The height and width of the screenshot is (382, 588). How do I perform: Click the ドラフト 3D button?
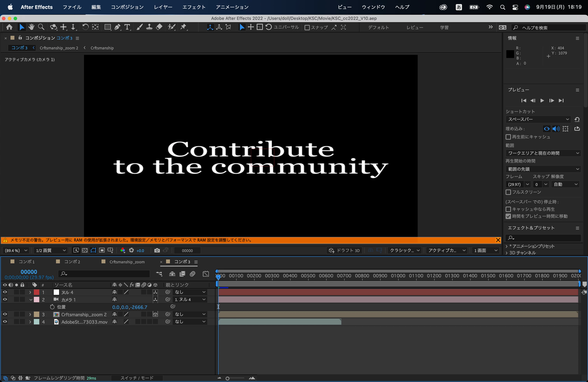tap(344, 251)
